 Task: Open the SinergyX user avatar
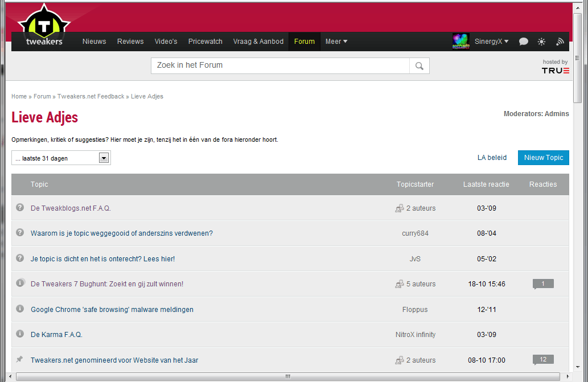461,41
